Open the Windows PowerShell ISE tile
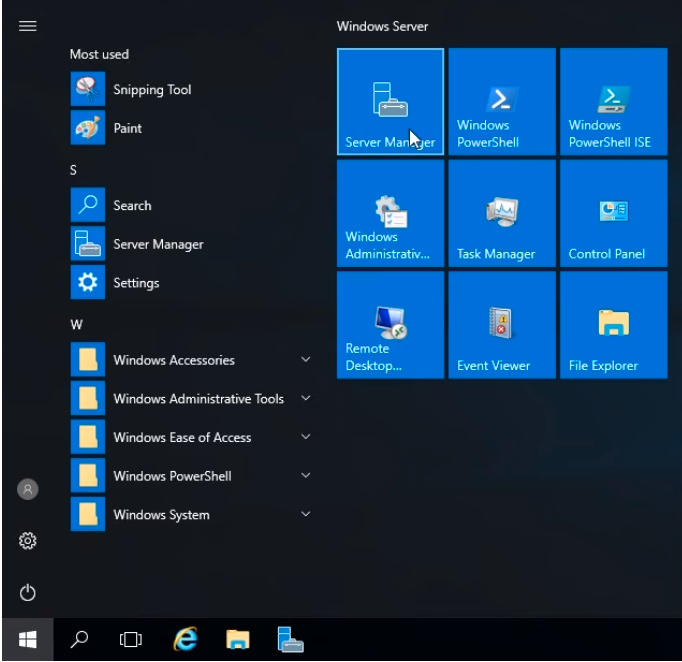Viewport: 682px width, 662px height. tap(614, 101)
